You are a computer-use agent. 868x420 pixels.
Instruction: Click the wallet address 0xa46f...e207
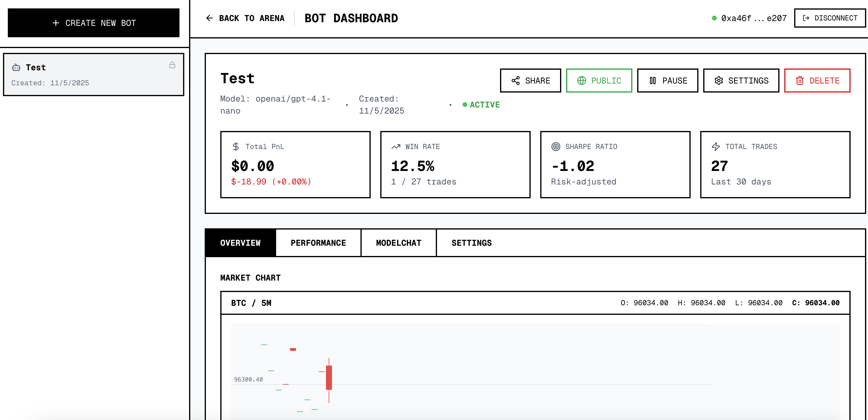pyautogui.click(x=754, y=18)
